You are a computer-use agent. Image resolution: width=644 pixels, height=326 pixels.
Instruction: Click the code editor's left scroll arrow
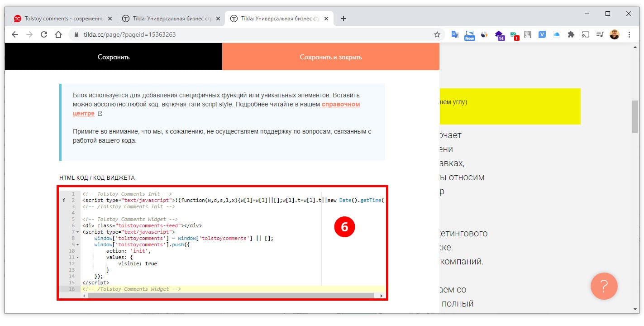point(84,296)
